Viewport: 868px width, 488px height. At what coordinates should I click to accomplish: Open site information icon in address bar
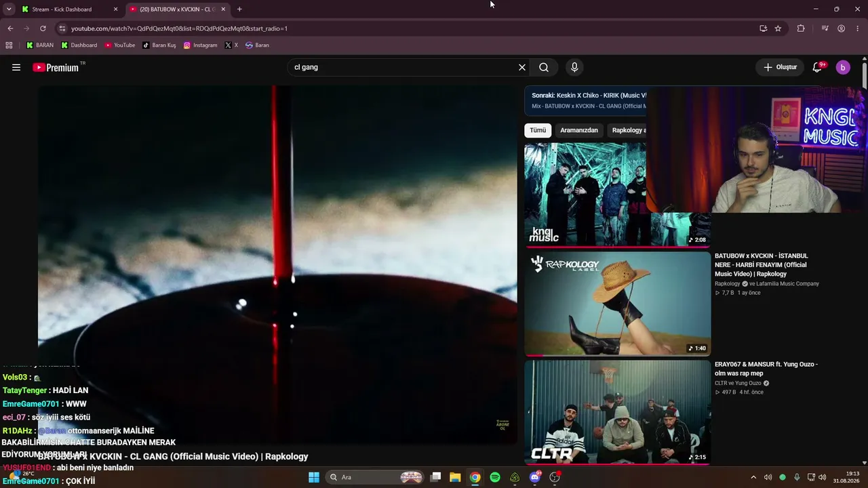62,28
